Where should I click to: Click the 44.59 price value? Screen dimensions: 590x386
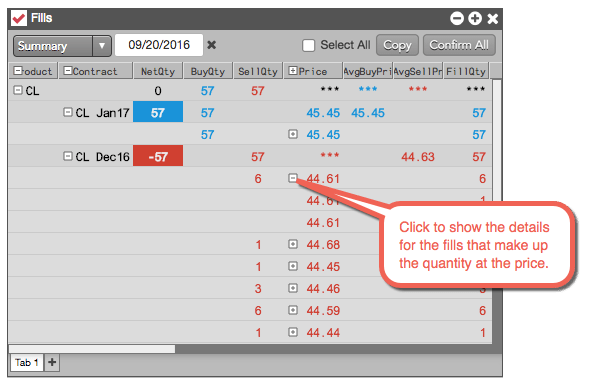(x=323, y=311)
